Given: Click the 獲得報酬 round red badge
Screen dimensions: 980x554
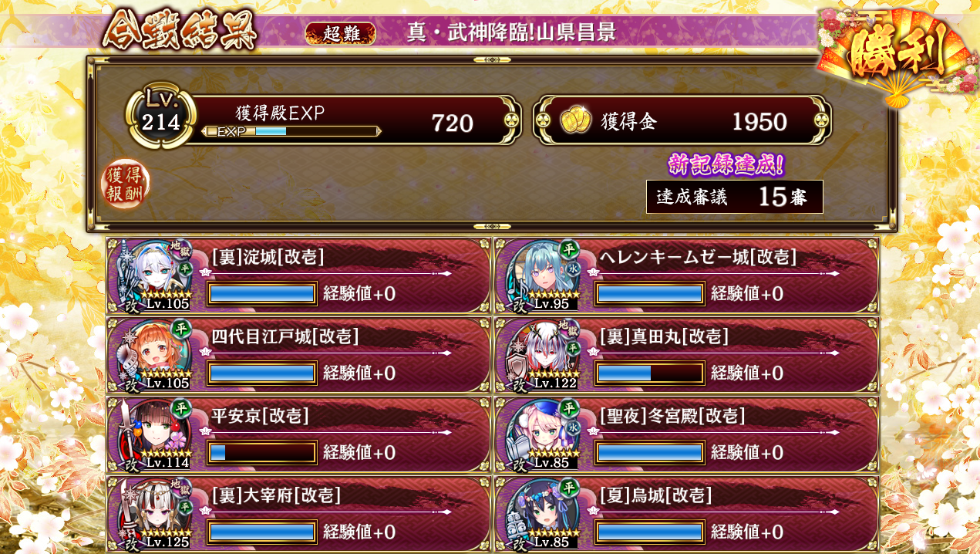Looking at the screenshot, I should pyautogui.click(x=126, y=184).
